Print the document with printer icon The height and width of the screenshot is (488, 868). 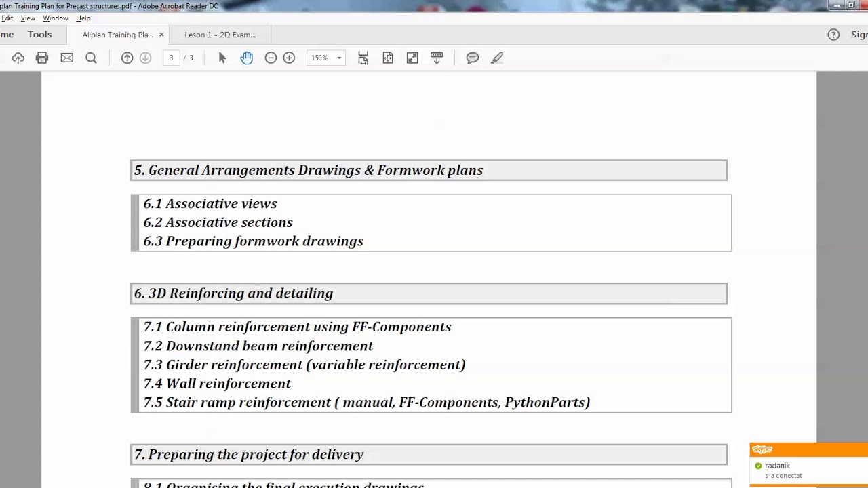[42, 58]
